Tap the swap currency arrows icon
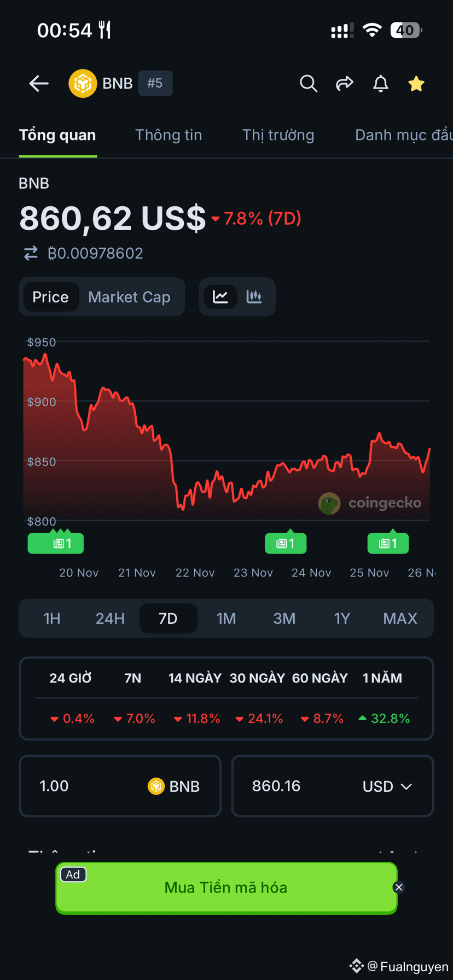This screenshot has height=980, width=453. click(x=31, y=253)
